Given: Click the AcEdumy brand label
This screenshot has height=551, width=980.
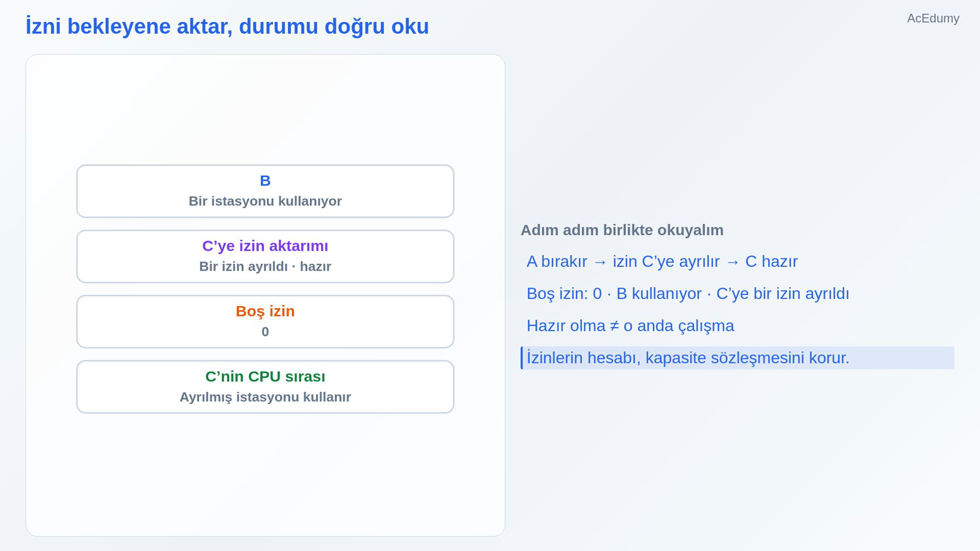Looking at the screenshot, I should (x=933, y=18).
